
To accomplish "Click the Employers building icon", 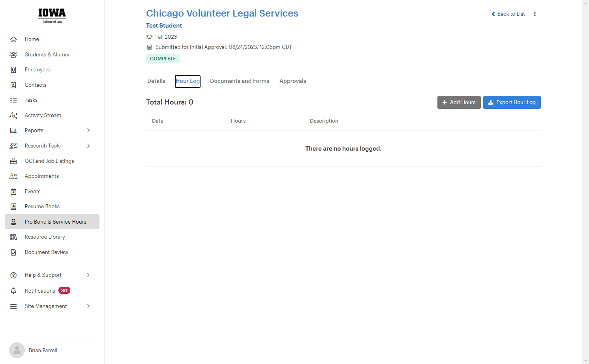I will (13, 70).
